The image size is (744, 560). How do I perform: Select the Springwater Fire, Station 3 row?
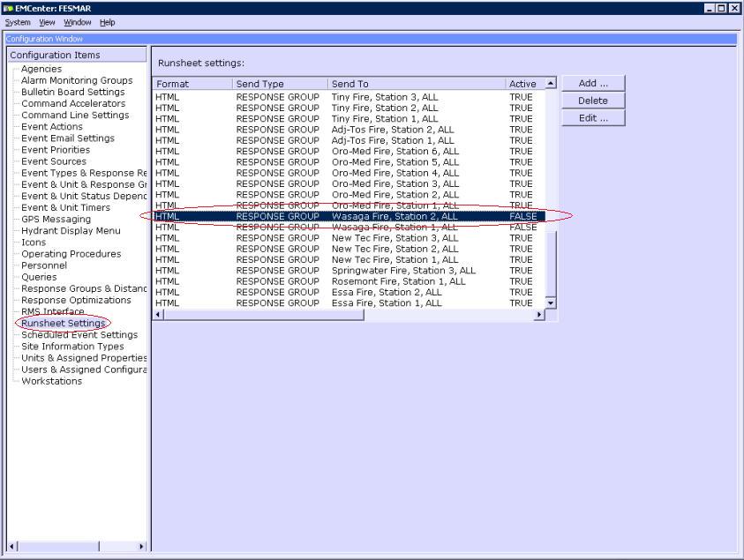pos(402,271)
